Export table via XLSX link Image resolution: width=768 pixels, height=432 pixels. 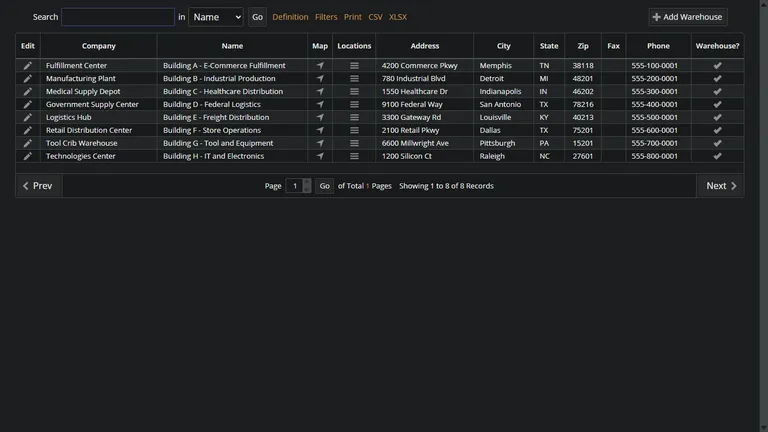click(x=398, y=17)
